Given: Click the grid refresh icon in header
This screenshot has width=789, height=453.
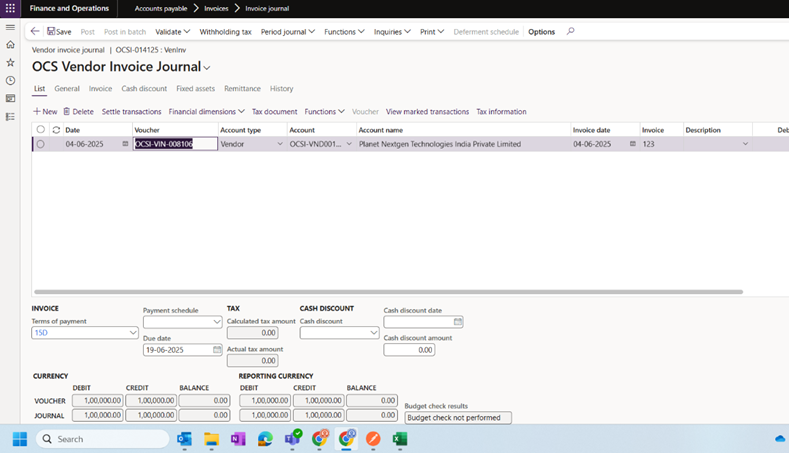Looking at the screenshot, I should point(56,130).
